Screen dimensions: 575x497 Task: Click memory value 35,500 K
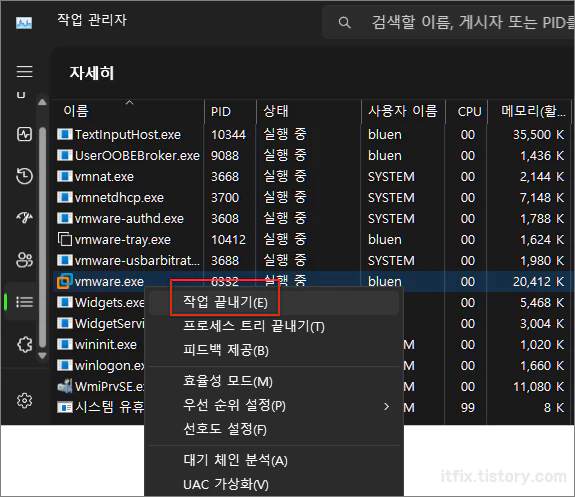538,135
